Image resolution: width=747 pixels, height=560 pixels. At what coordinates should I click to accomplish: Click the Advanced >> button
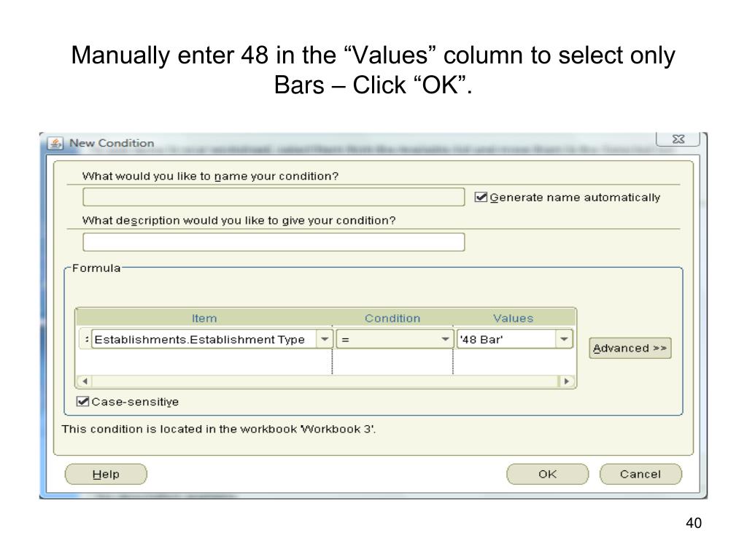[x=630, y=348]
